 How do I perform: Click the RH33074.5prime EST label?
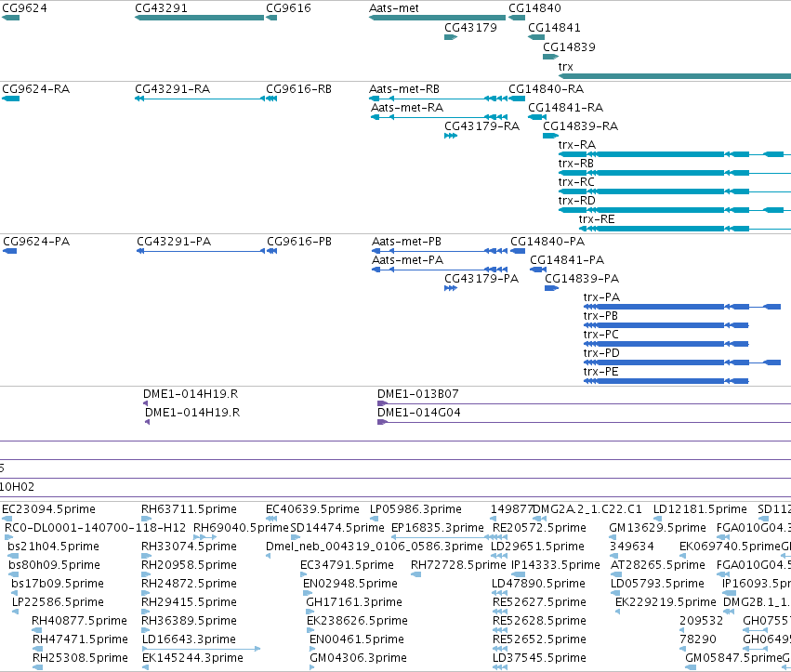point(189,547)
